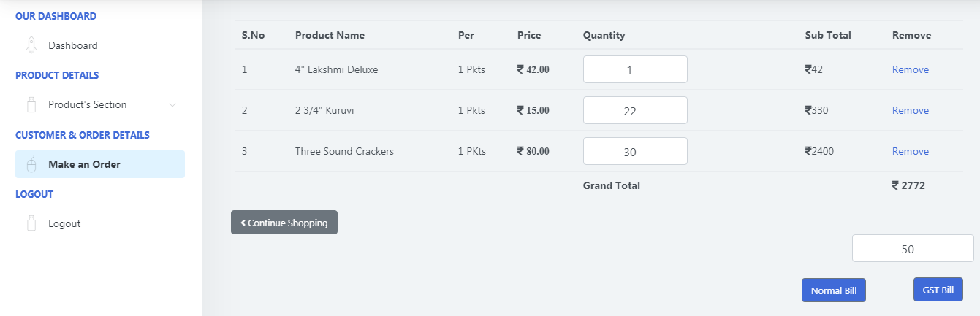Click quantity field showing 30
Screen dimensions: 980x316
[x=634, y=151]
